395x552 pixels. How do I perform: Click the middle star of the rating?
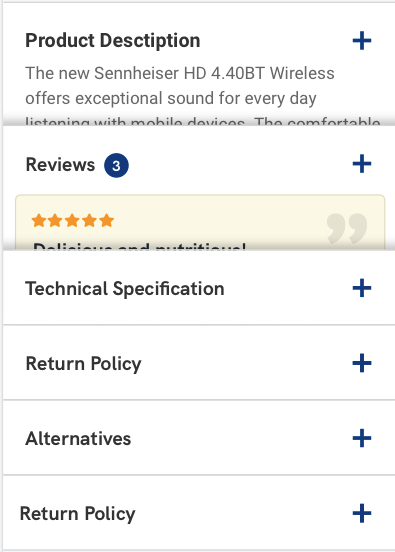pos(72,221)
